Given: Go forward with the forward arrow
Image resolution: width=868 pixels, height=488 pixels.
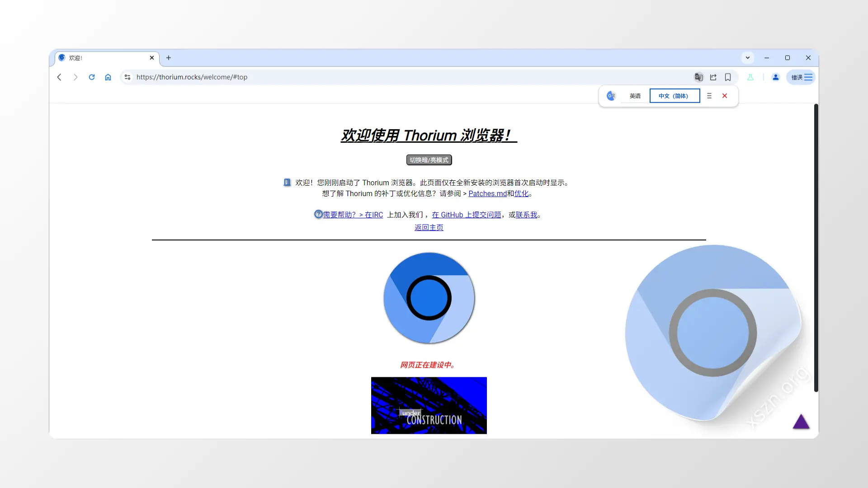Looking at the screenshot, I should [75, 77].
